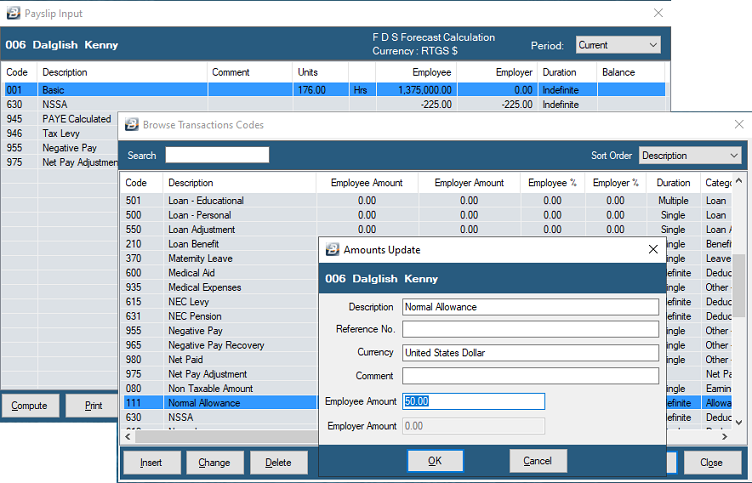Viewport: 752px width, 483px height.
Task: Select the Loan - Personal transaction code
Action: pyautogui.click(x=427, y=215)
